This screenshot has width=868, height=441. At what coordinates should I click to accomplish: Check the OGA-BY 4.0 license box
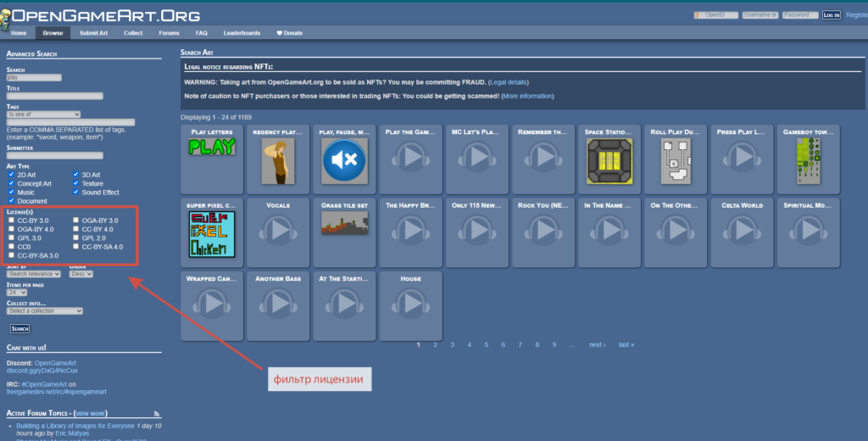click(11, 229)
